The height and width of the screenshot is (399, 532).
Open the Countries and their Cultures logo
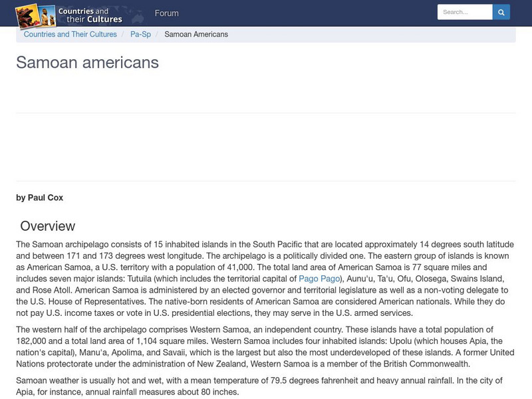pyautogui.click(x=69, y=15)
